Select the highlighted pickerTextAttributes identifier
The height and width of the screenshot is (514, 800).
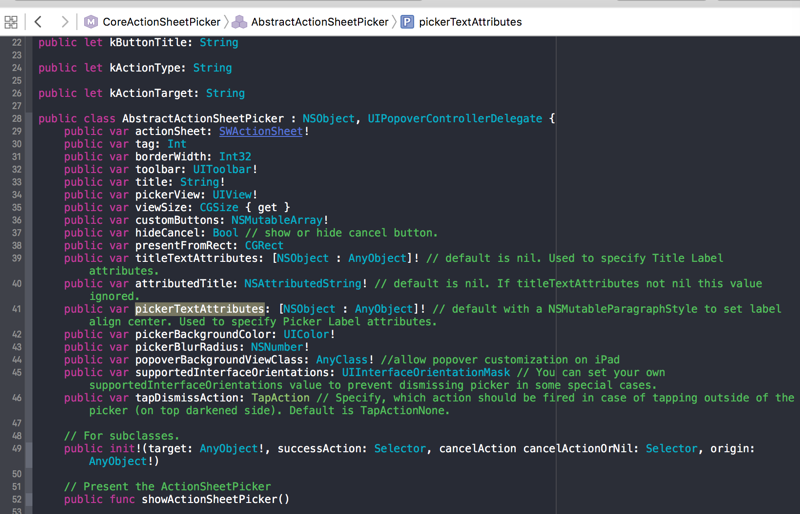click(x=199, y=309)
